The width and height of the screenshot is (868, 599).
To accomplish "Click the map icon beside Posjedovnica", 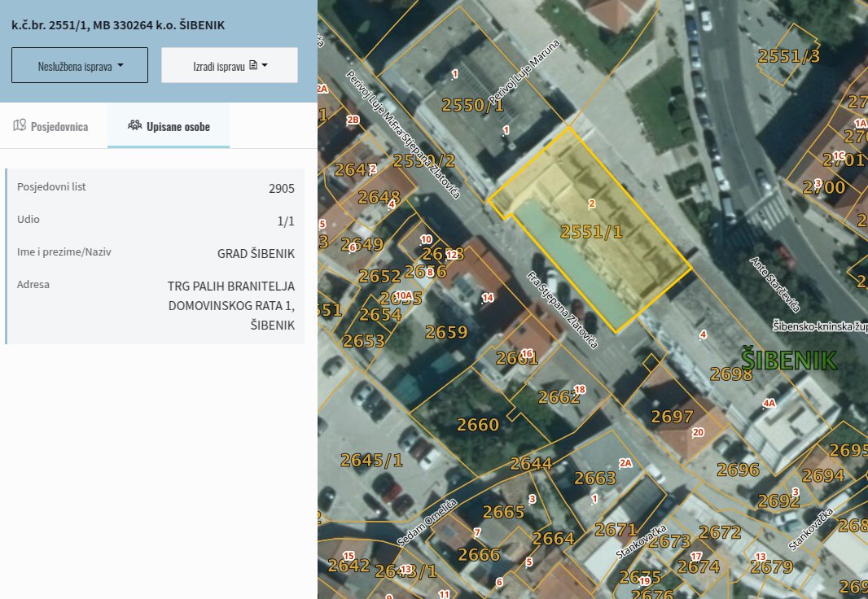I will tap(20, 125).
